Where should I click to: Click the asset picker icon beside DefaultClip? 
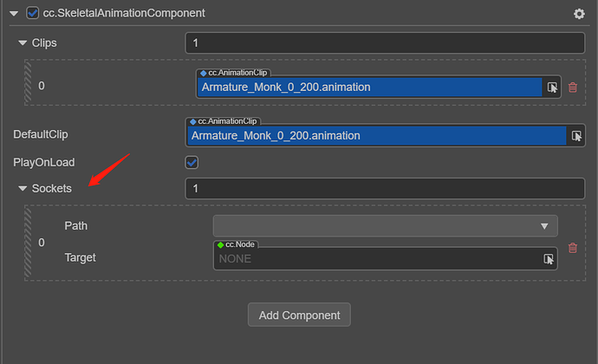[x=575, y=136]
